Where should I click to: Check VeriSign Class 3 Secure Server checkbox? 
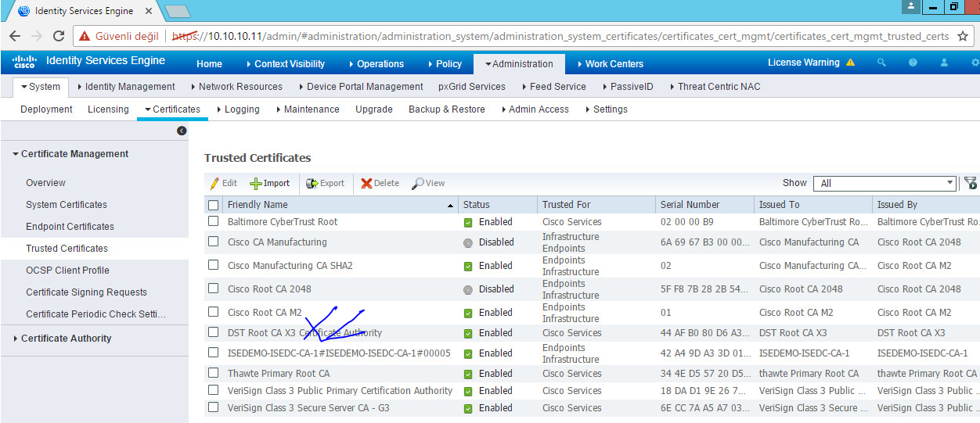point(214,407)
